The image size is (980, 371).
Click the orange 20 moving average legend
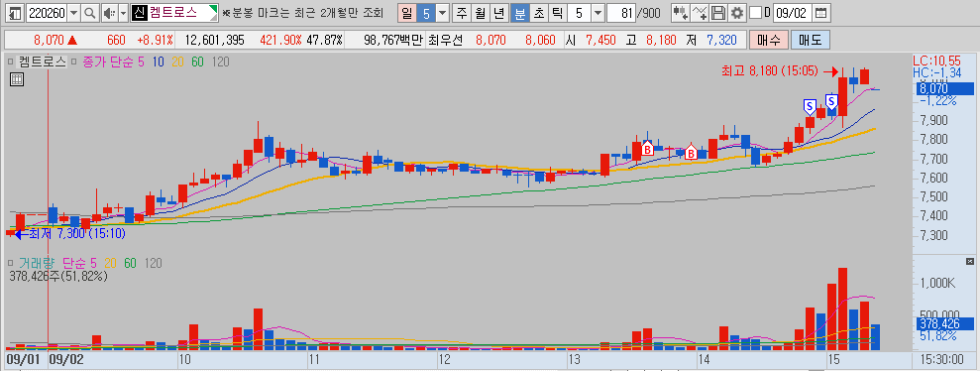177,62
